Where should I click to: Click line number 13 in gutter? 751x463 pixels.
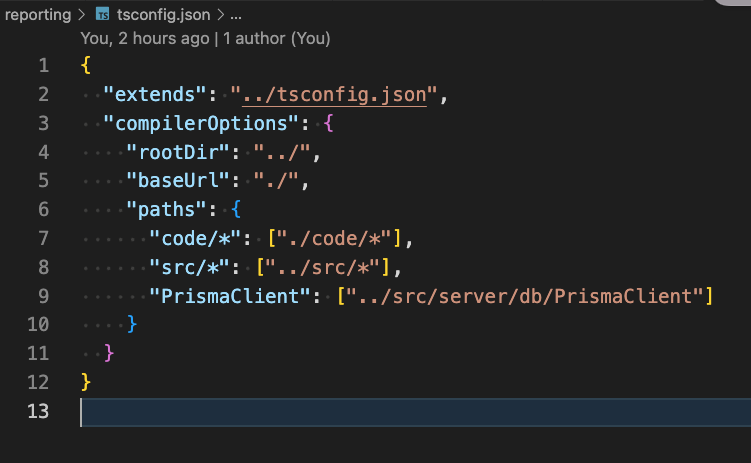click(x=38, y=411)
